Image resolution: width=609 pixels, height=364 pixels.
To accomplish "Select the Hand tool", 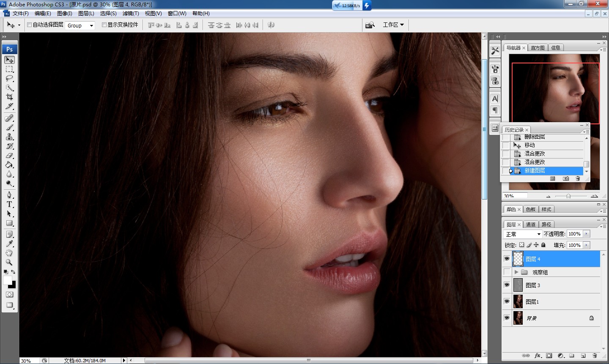I will [x=9, y=253].
